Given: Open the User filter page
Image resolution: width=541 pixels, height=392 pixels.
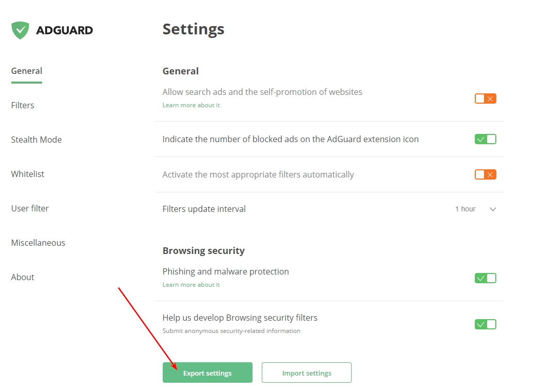Looking at the screenshot, I should click(30, 208).
